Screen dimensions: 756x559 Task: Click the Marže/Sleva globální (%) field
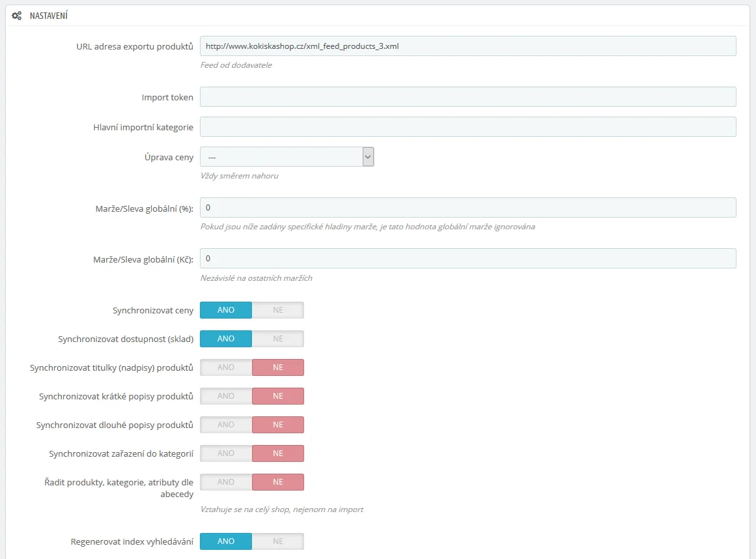click(468, 208)
